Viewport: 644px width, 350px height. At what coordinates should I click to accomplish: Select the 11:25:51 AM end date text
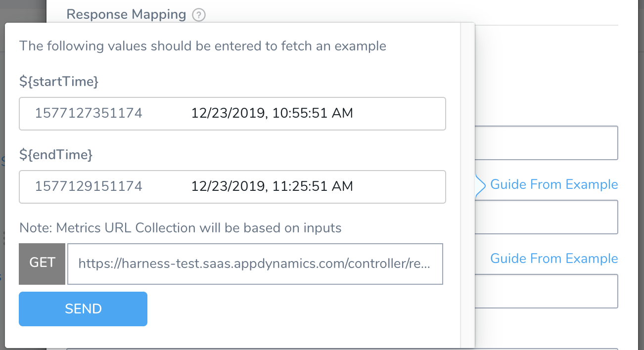pyautogui.click(x=272, y=186)
